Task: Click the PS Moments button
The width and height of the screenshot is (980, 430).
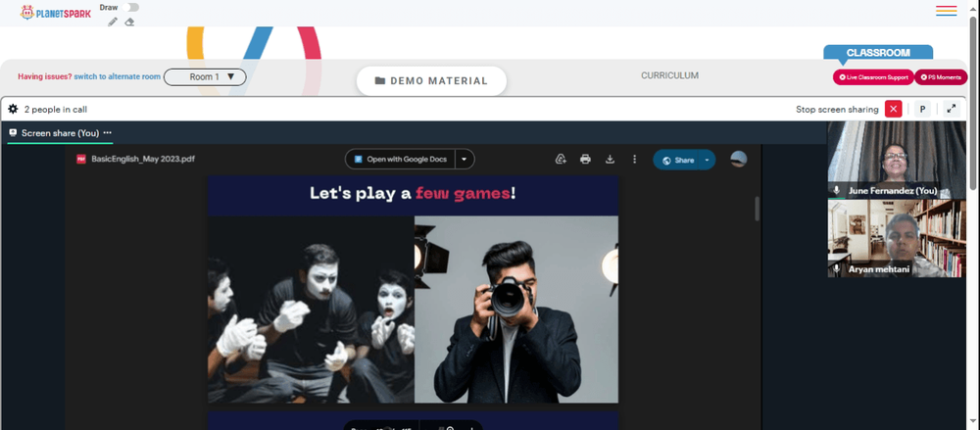Action: point(941,77)
